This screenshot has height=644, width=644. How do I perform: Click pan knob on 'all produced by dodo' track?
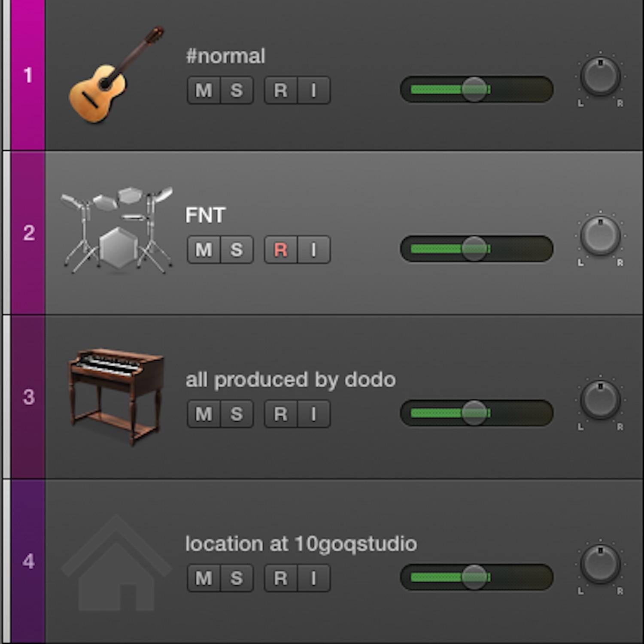(x=600, y=400)
